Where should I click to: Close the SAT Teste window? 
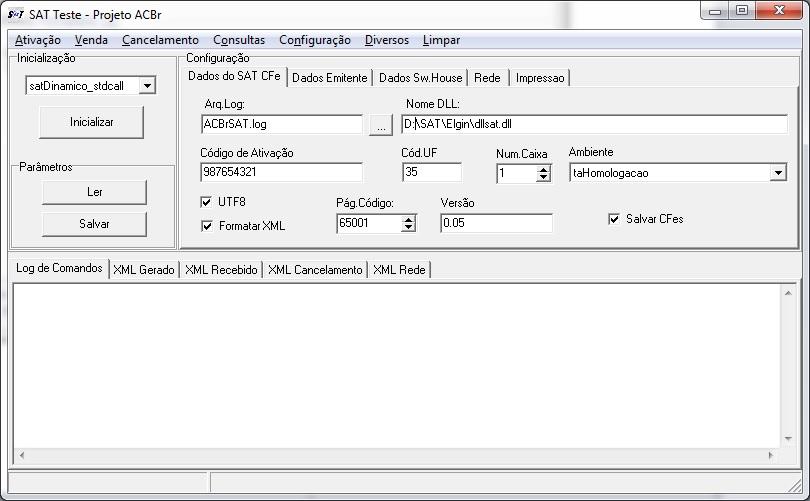tap(779, 11)
